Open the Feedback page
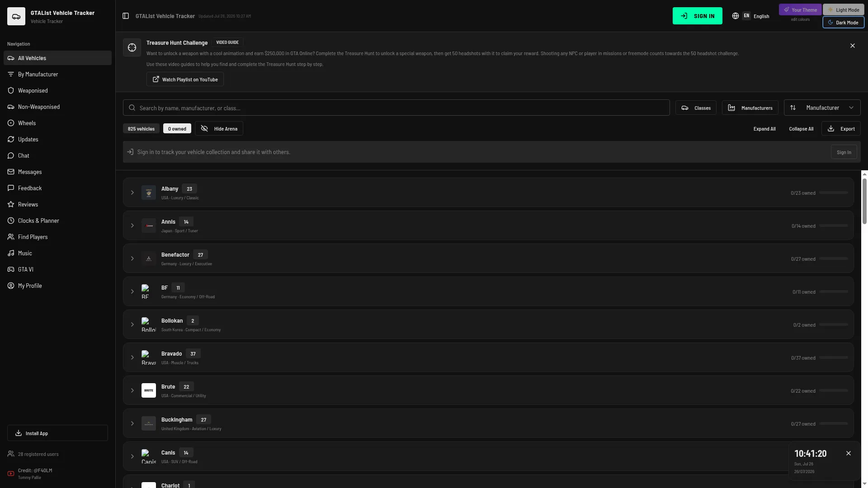Image resolution: width=868 pixels, height=488 pixels. (57, 188)
